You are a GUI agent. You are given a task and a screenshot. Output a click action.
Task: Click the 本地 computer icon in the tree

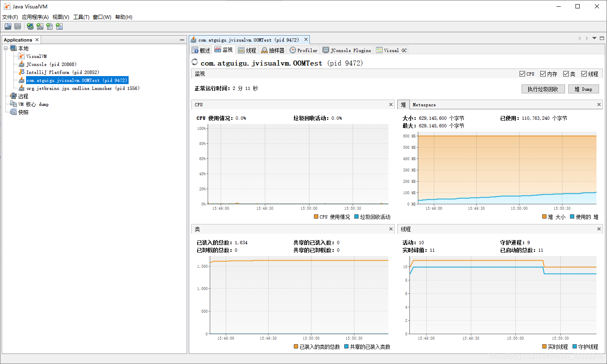(13, 48)
